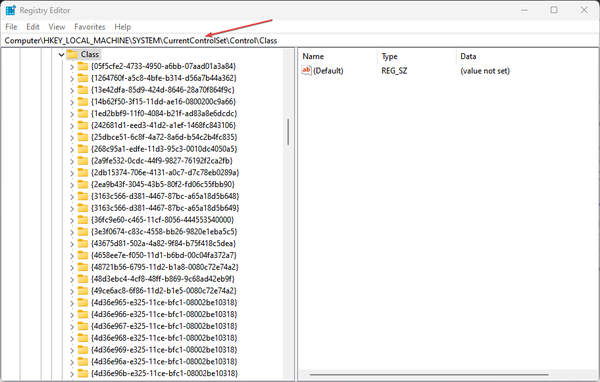Select folder icon for {4d36e968-e325-11ce-bfc1-08002be10318}
Screen dimensions: 600x382
[83, 338]
